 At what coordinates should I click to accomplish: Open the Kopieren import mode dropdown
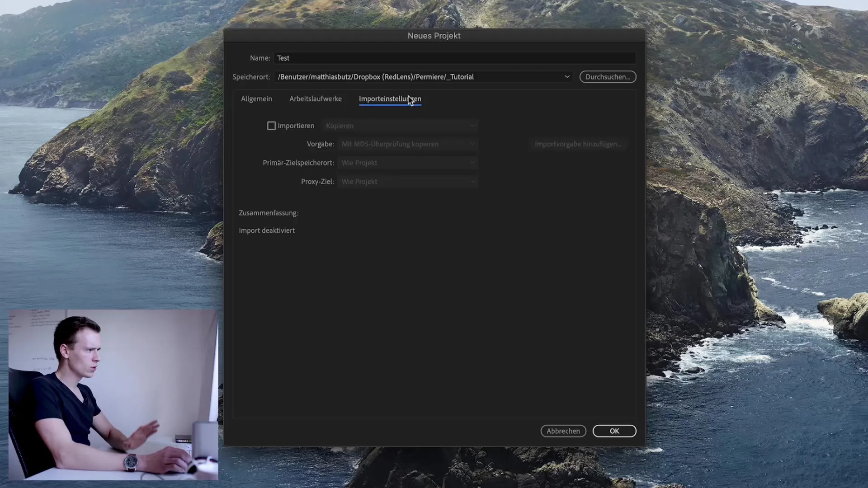(x=400, y=126)
